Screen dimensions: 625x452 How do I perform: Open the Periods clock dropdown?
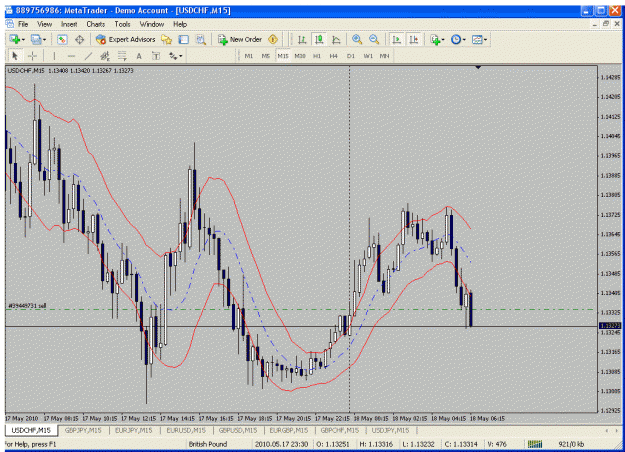tap(458, 39)
